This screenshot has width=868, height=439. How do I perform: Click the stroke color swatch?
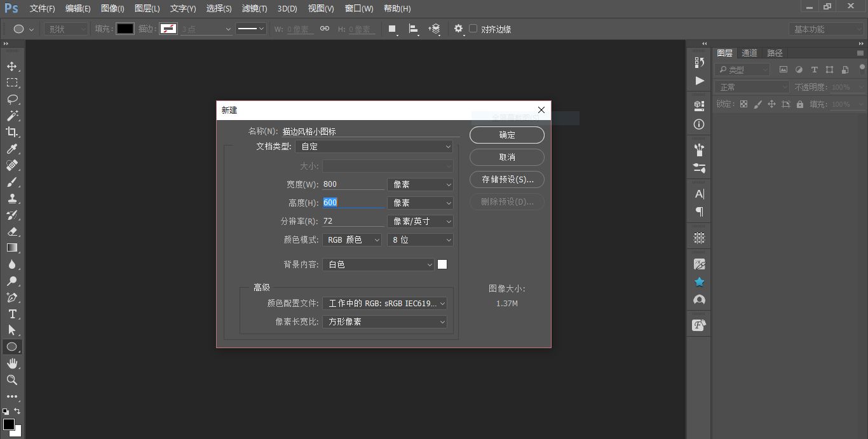click(x=168, y=29)
